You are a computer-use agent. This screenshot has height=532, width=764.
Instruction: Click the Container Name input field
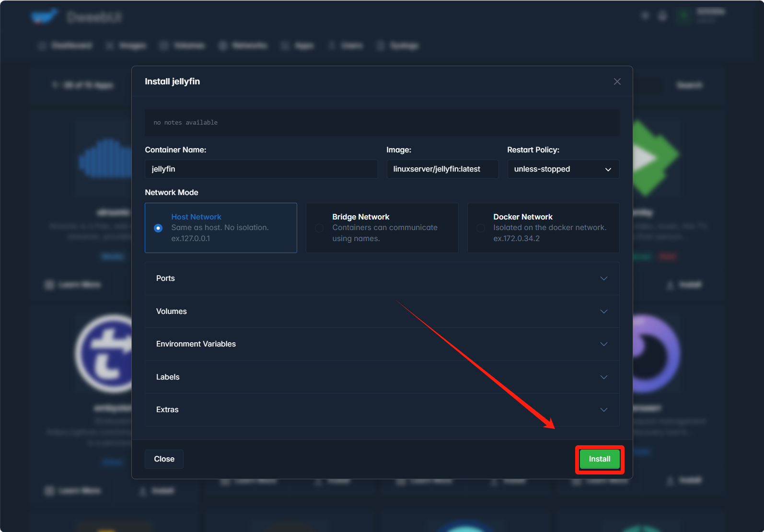click(x=261, y=169)
